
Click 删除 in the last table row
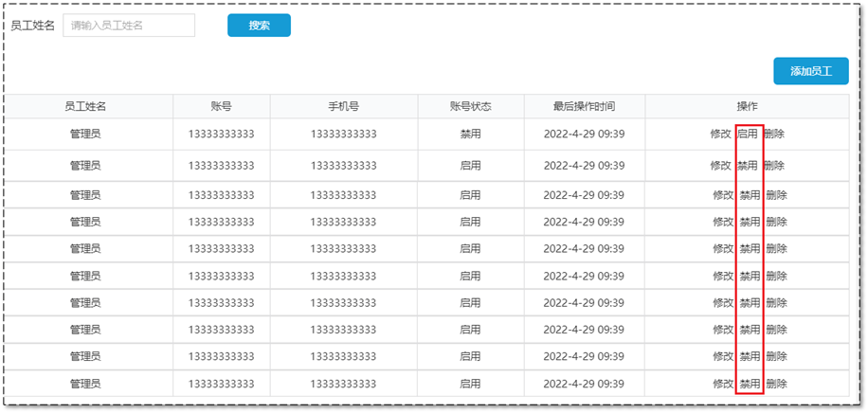(x=776, y=385)
